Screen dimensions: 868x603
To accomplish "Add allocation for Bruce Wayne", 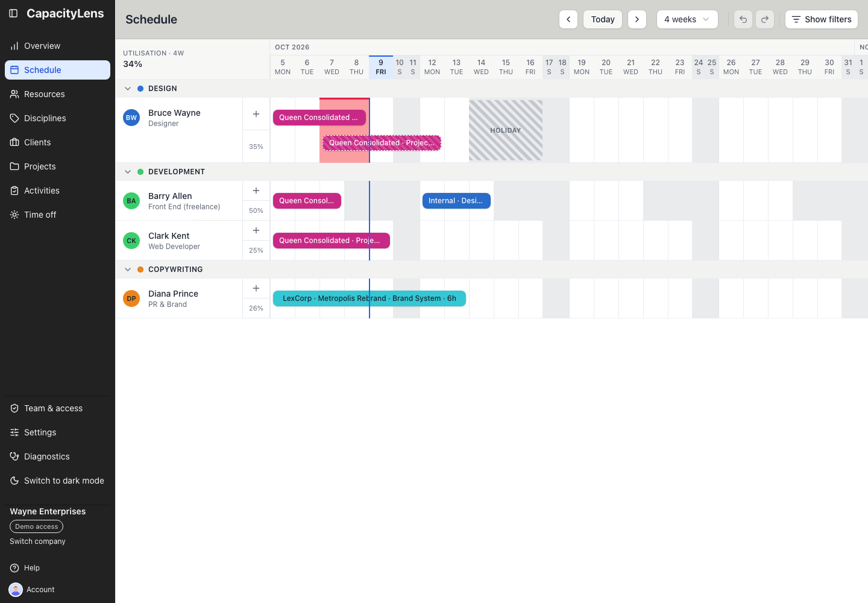I will click(x=256, y=114).
